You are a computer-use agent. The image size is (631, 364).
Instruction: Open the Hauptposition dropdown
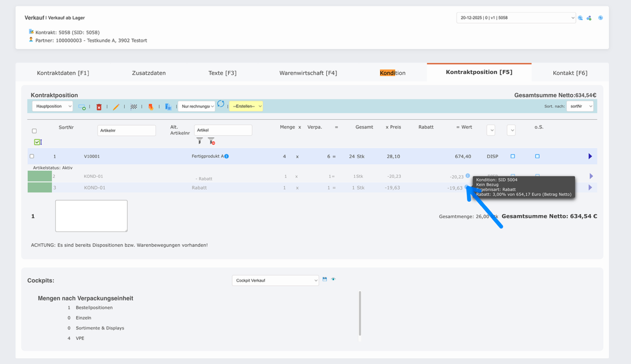[x=52, y=106]
